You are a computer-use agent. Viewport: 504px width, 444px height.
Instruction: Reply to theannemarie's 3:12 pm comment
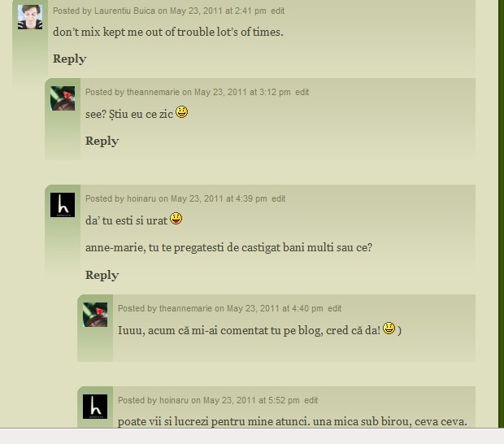coord(102,141)
